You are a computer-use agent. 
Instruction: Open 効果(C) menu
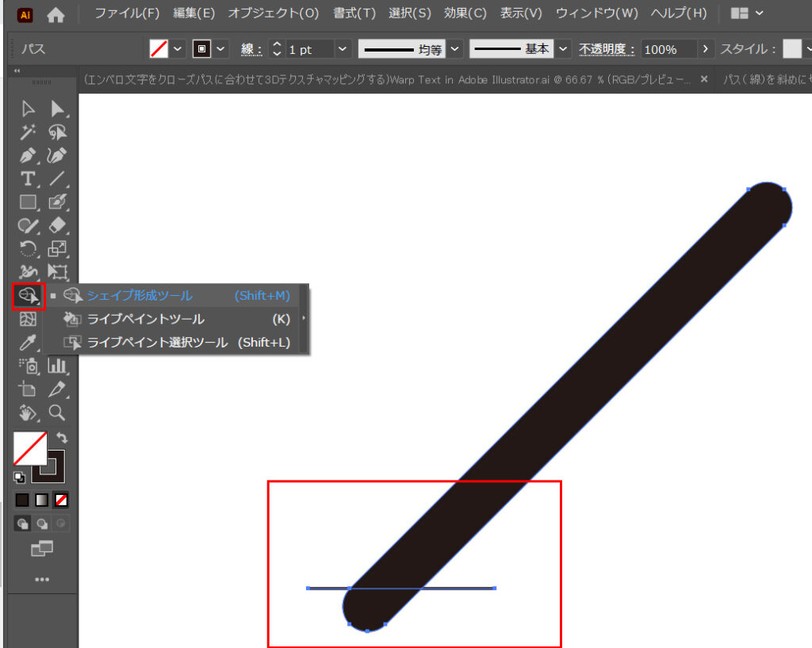click(x=465, y=13)
